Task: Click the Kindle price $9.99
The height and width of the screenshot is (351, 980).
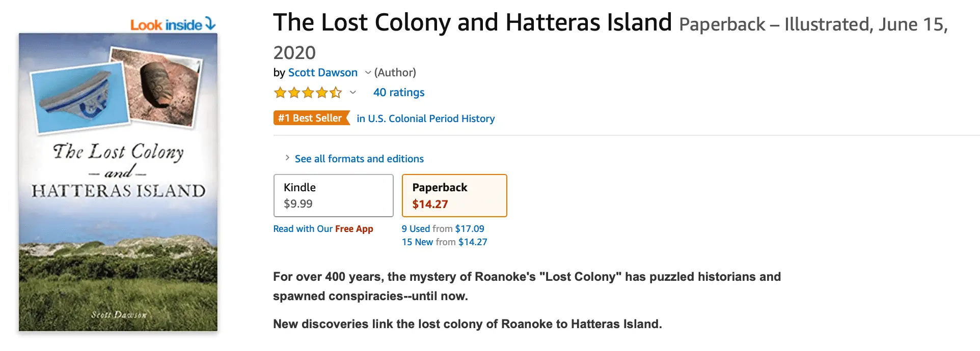Action: point(298,204)
